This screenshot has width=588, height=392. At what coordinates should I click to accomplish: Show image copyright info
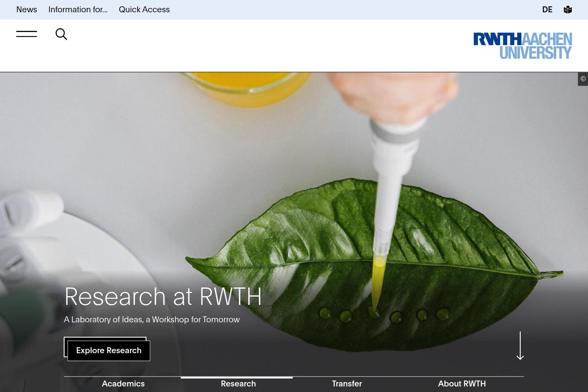(x=583, y=79)
